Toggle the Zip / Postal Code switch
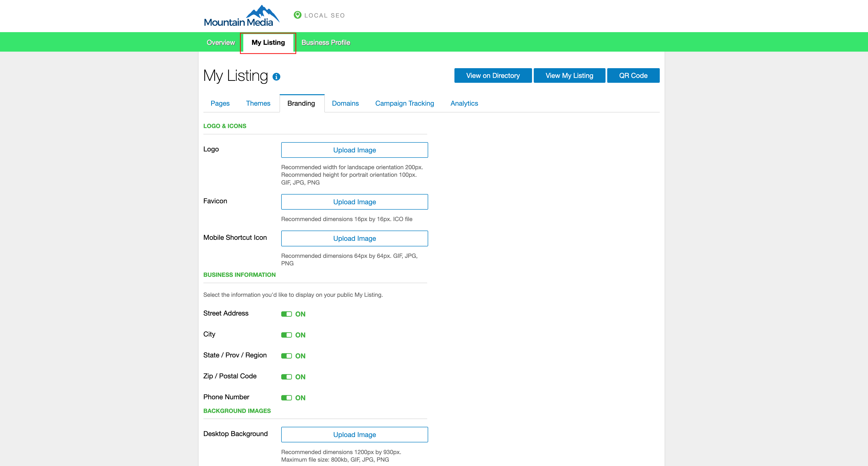Viewport: 868px width, 466px height. [286, 377]
